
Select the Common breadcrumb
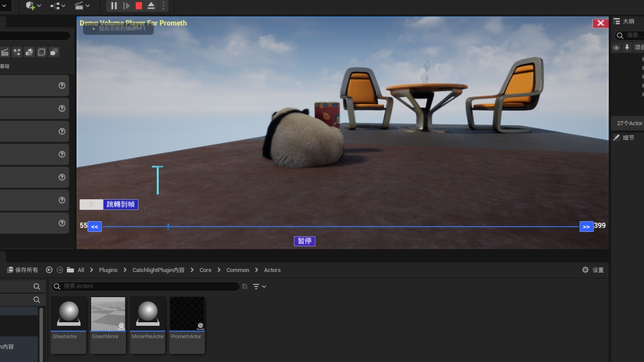[237, 270]
